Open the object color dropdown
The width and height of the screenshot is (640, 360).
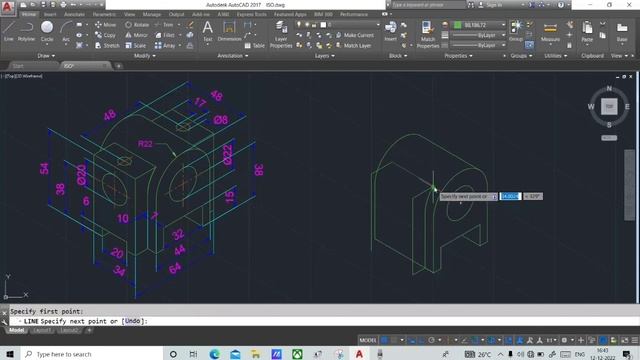click(x=479, y=25)
